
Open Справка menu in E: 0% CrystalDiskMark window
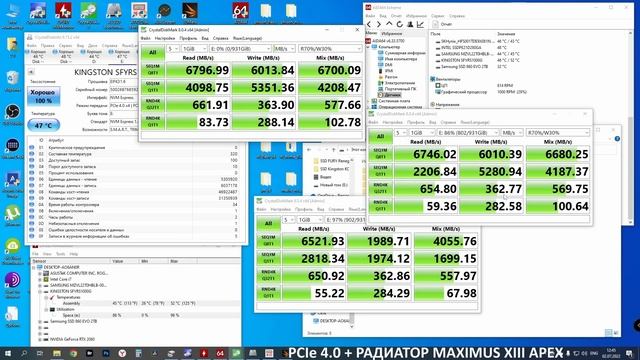pyautogui.click(x=220, y=38)
